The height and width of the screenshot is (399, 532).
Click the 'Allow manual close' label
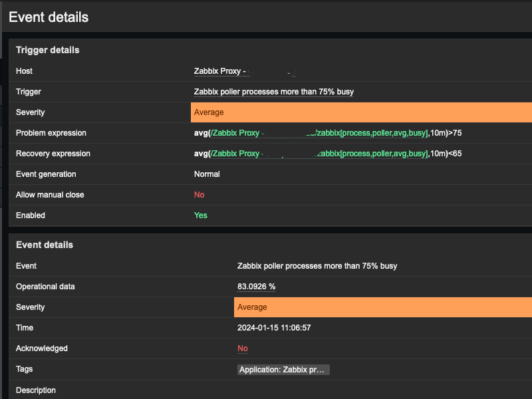pos(50,195)
